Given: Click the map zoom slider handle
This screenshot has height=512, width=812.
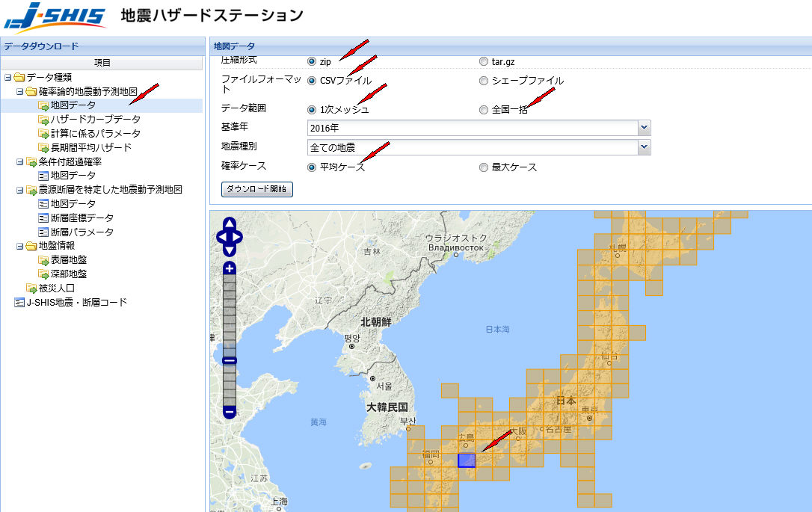Looking at the screenshot, I should coord(230,360).
